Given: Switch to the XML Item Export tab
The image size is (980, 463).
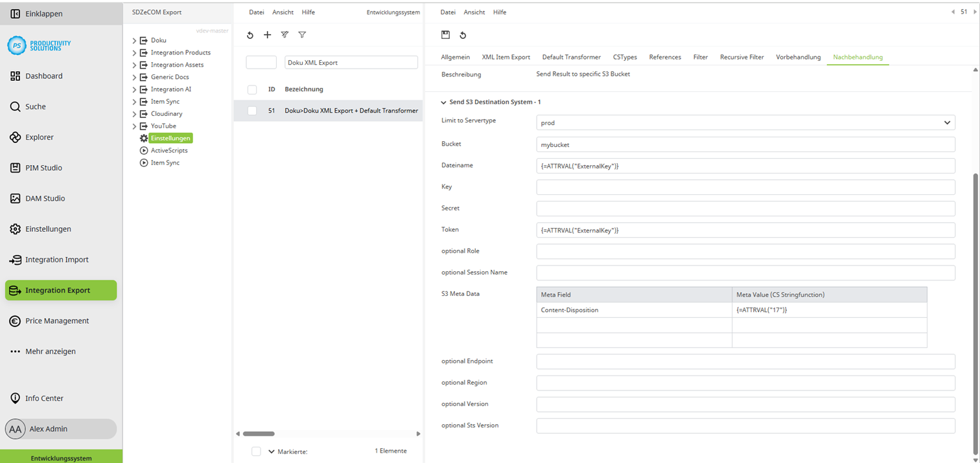Looking at the screenshot, I should pyautogui.click(x=506, y=57).
